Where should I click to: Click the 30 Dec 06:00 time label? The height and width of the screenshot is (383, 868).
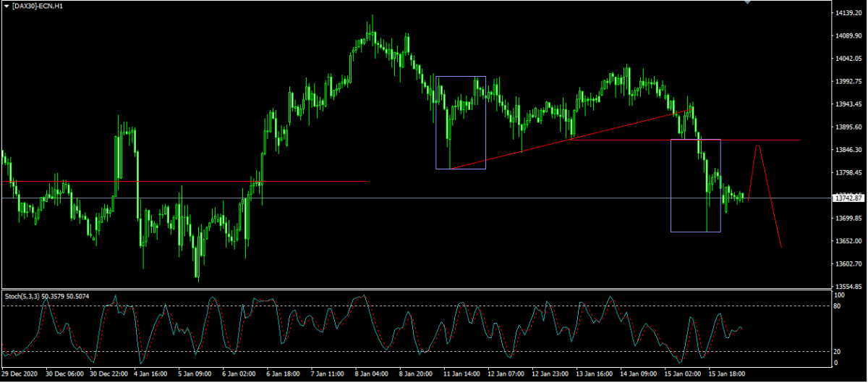(x=64, y=374)
